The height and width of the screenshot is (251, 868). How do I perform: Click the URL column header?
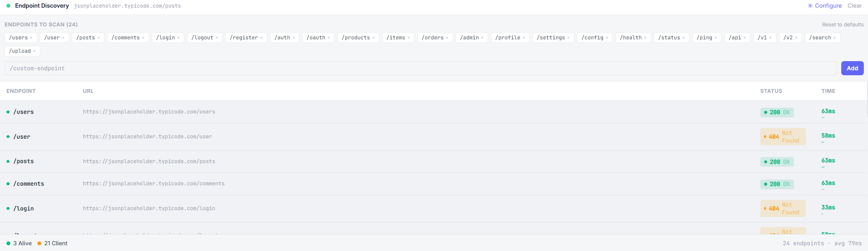(88, 91)
